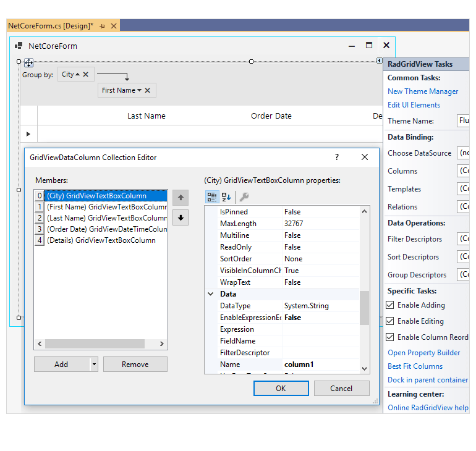Remove First Name group using its X
Viewport: 476px width, 451px height.
[x=148, y=90]
